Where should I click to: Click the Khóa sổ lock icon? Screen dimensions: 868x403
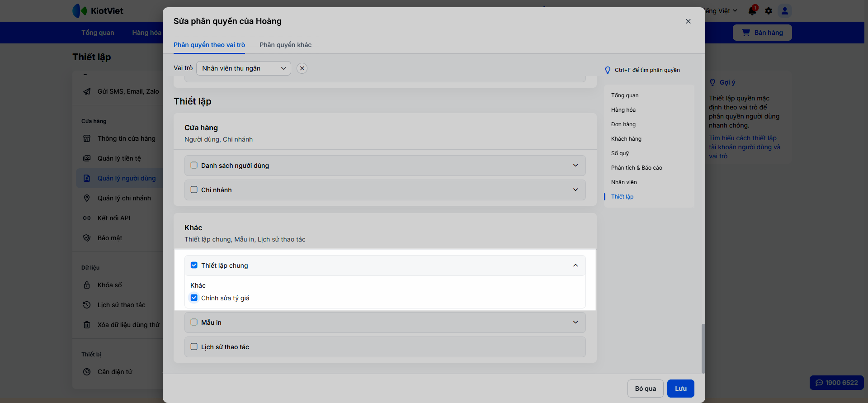pyautogui.click(x=87, y=285)
